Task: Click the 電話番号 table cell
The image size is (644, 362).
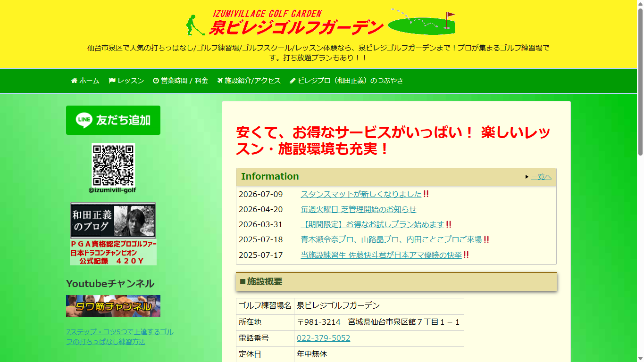Action: click(265, 338)
